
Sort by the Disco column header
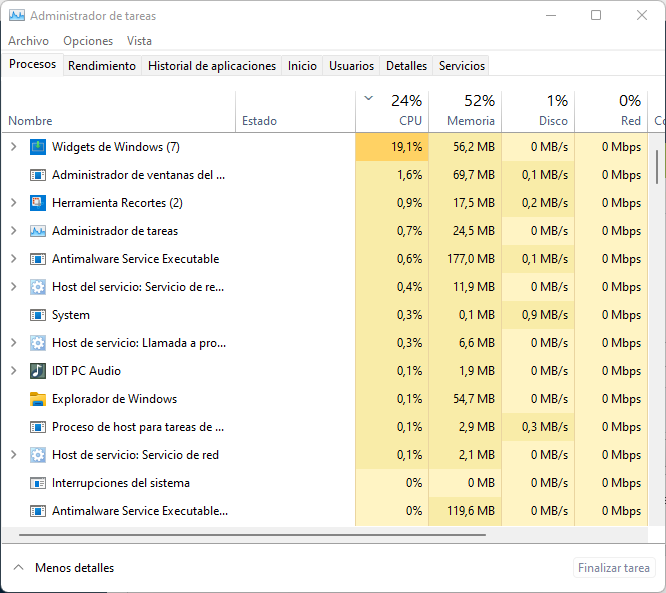(538, 112)
